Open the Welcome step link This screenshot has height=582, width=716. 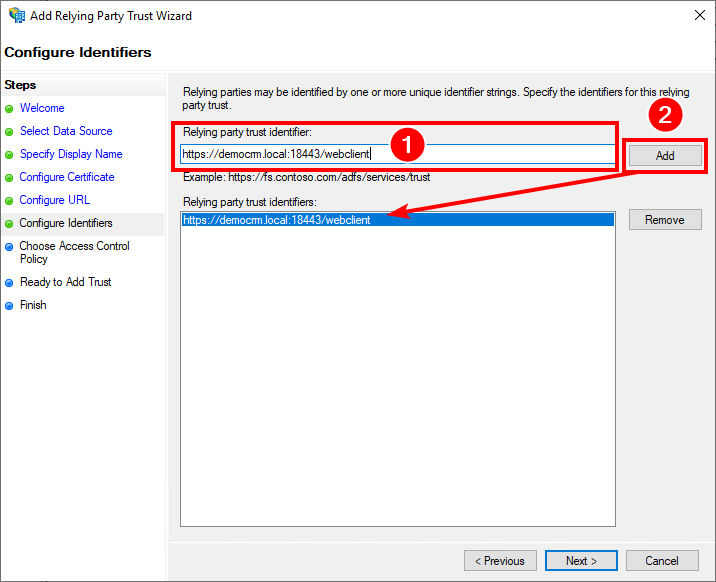42,108
